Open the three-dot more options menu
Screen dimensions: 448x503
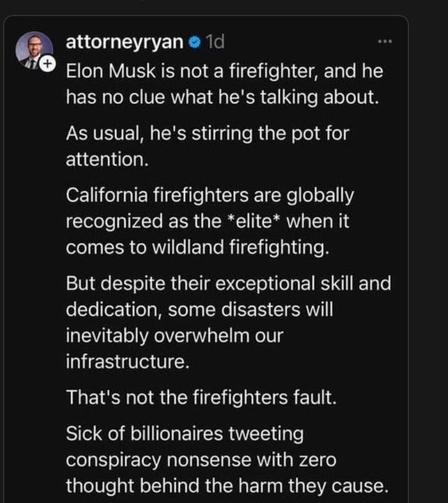385,43
